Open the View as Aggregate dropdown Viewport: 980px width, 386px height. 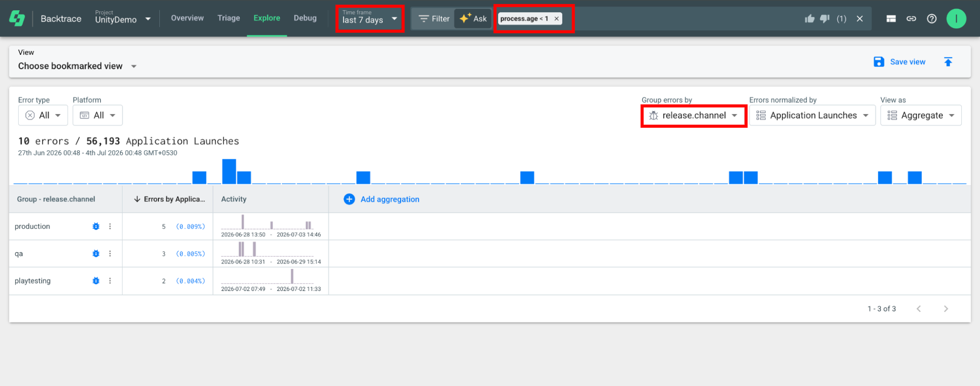point(921,115)
